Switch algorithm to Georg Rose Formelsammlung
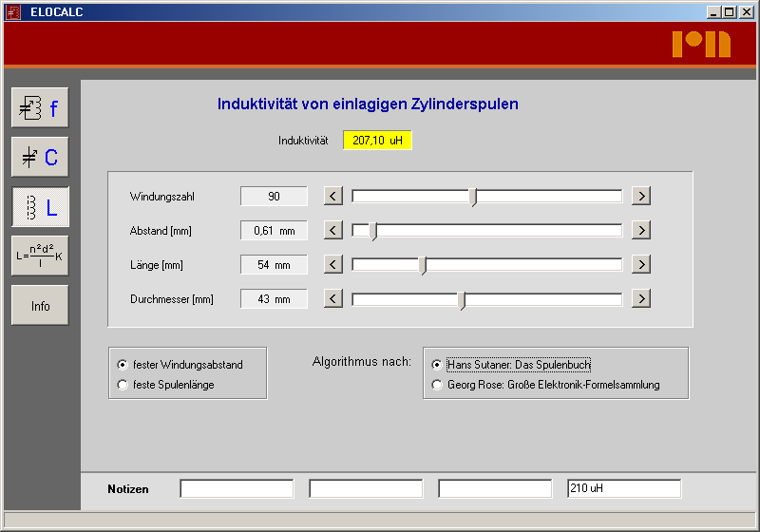This screenshot has height=532, width=760. (x=437, y=385)
